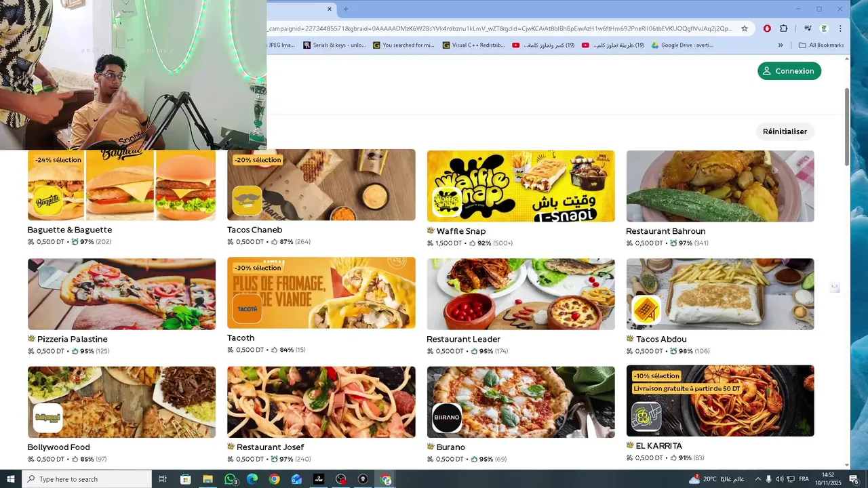Click the Restaurant Josef title
This screenshot has height=488, width=868.
point(270,447)
